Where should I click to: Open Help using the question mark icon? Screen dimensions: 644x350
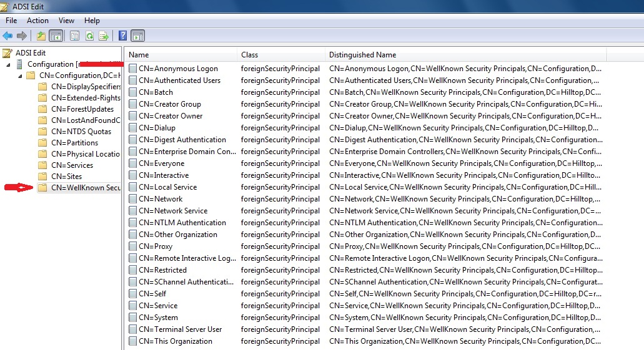coord(123,36)
